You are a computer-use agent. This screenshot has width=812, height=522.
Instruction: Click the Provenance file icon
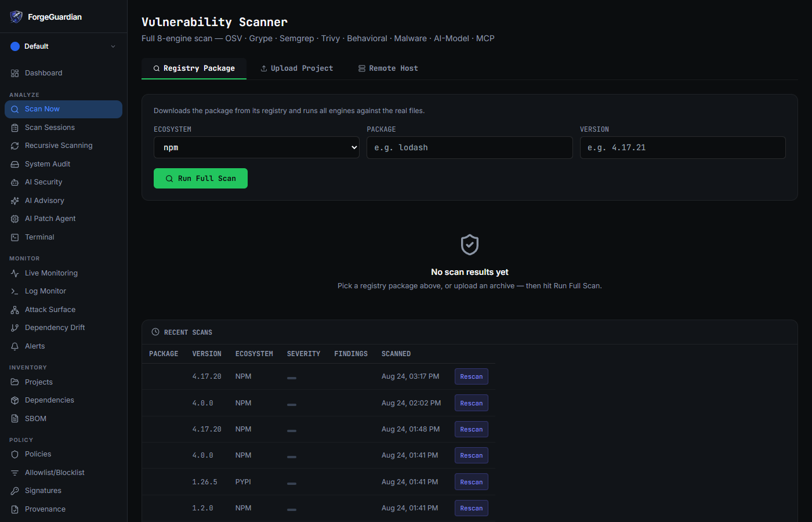pyautogui.click(x=15, y=509)
